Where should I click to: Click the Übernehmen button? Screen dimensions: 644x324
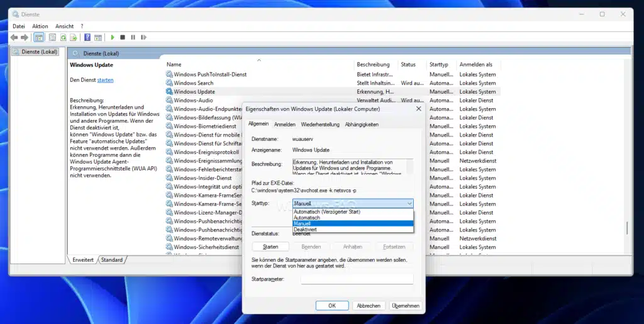pyautogui.click(x=406, y=306)
